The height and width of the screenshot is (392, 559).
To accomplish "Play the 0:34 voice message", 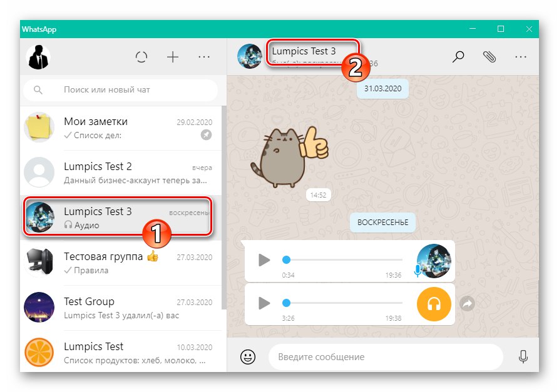I will click(264, 260).
